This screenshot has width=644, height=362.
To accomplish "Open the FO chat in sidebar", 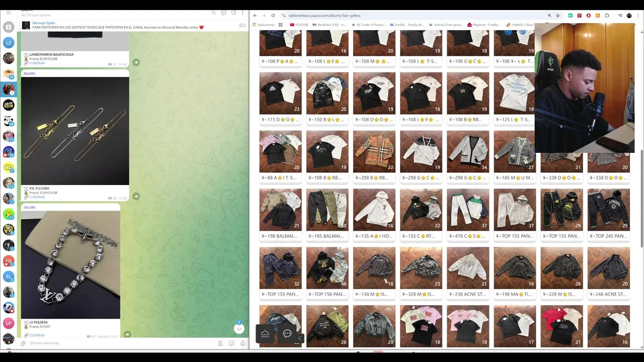I will click(9, 261).
